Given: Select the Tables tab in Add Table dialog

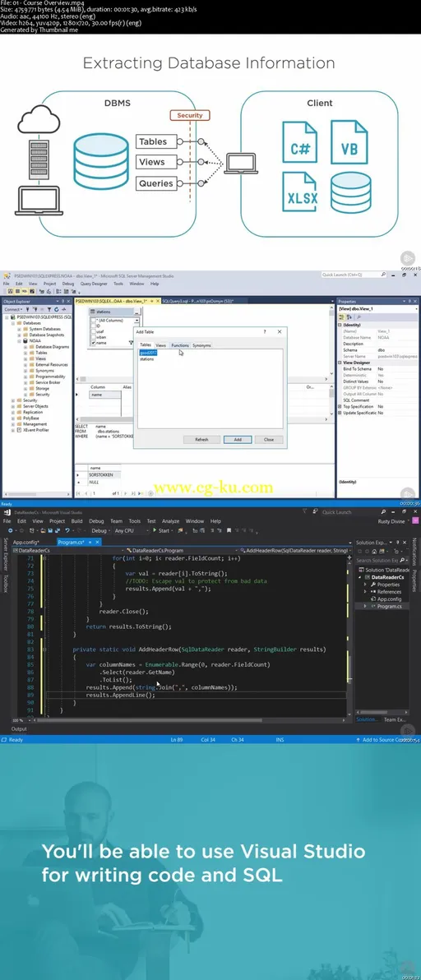Looking at the screenshot, I should click(x=146, y=345).
